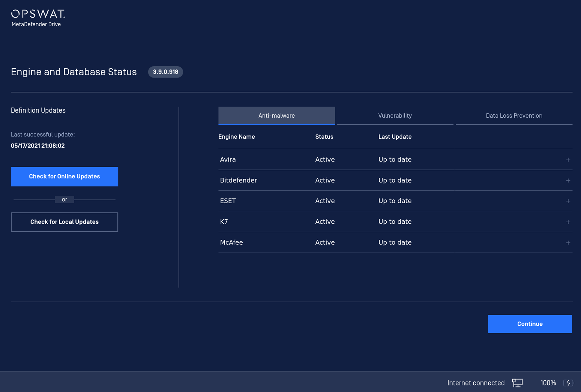Viewport: 581px width, 392px height.
Task: Click the network monitor icon in status bar
Action: click(517, 383)
